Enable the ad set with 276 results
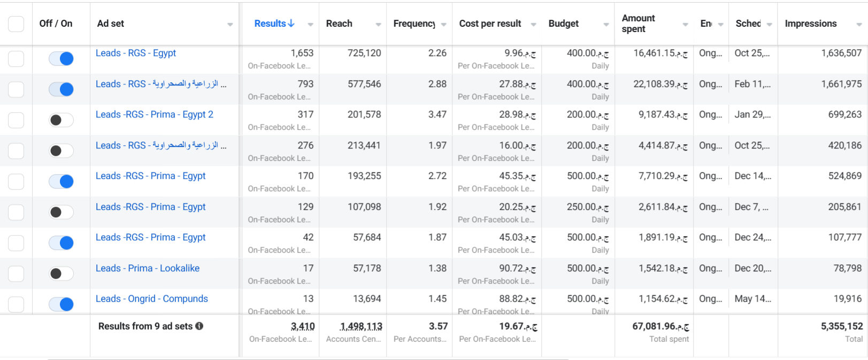Viewport: 868px width, 360px height. [61, 151]
